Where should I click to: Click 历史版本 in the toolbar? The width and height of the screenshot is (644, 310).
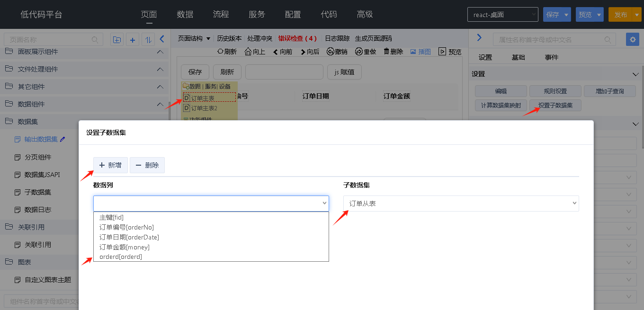[x=229, y=38]
